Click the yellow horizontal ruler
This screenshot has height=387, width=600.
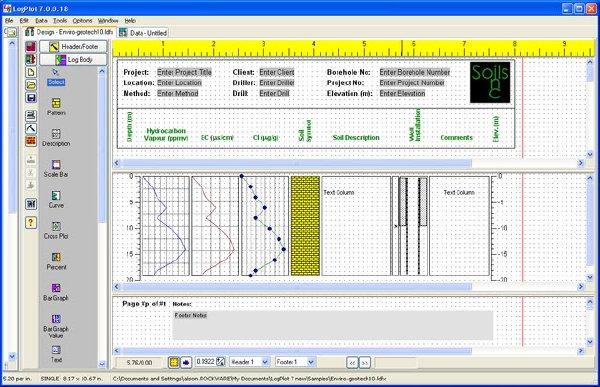click(x=354, y=48)
